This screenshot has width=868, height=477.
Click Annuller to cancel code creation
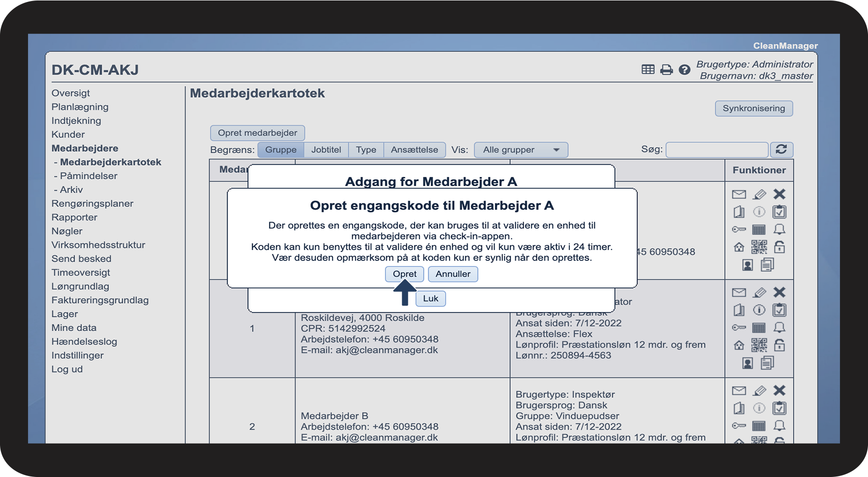(453, 274)
